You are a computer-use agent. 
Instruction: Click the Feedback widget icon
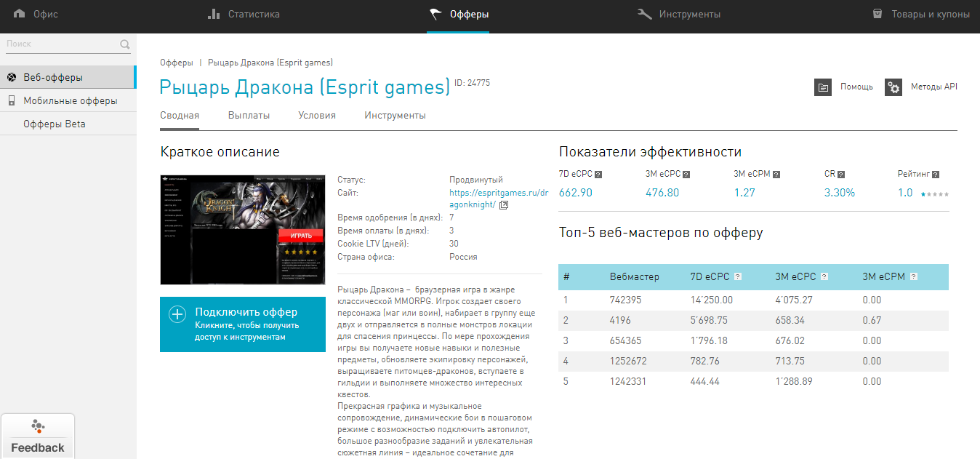(38, 426)
